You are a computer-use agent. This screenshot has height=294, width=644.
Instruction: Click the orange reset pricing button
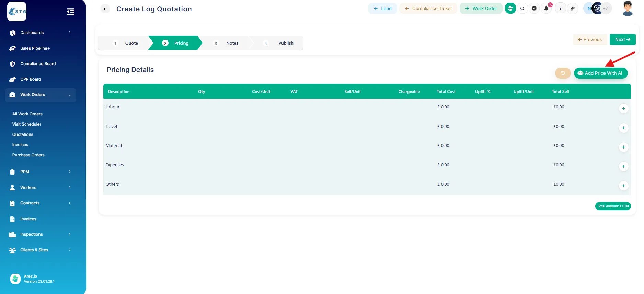(x=563, y=73)
